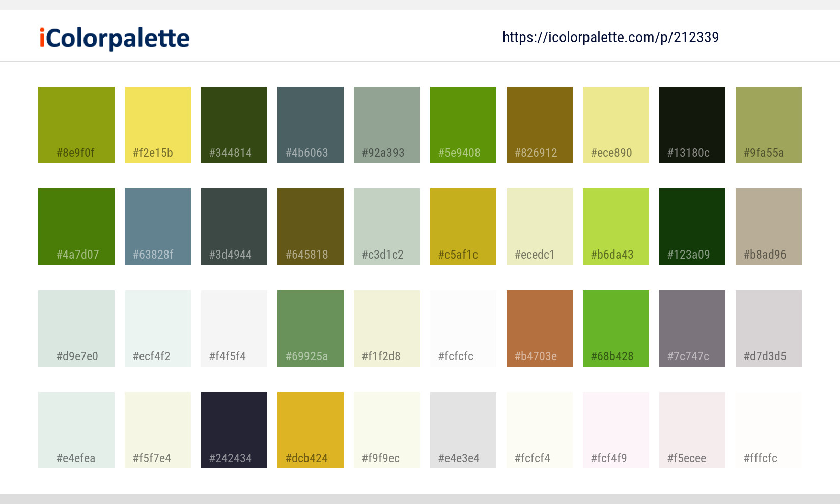
Task: Click the #b6da43 lime green swatch
Action: [615, 226]
